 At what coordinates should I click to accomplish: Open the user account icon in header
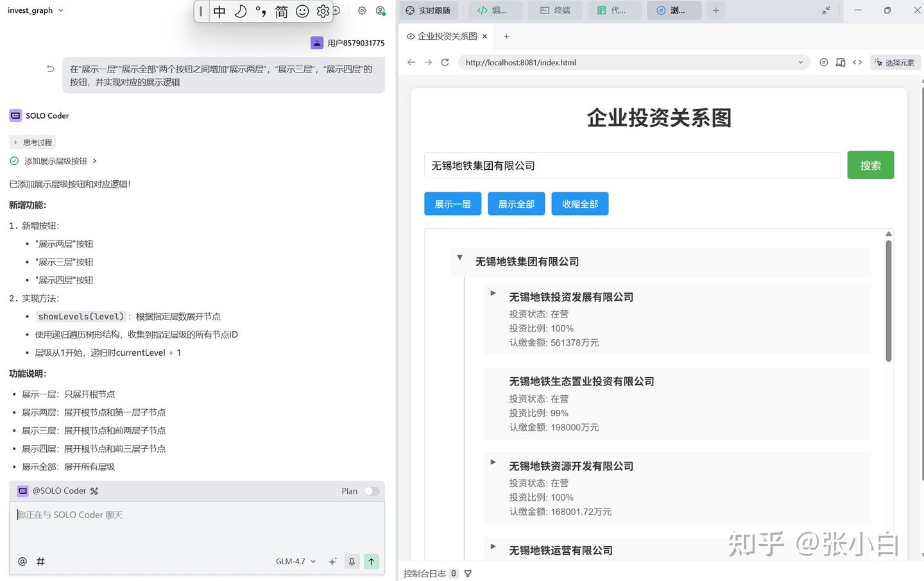tap(381, 10)
